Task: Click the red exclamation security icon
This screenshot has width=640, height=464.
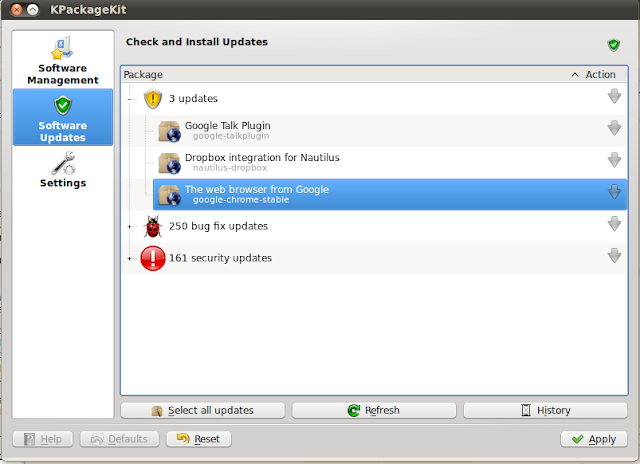Action: click(153, 258)
